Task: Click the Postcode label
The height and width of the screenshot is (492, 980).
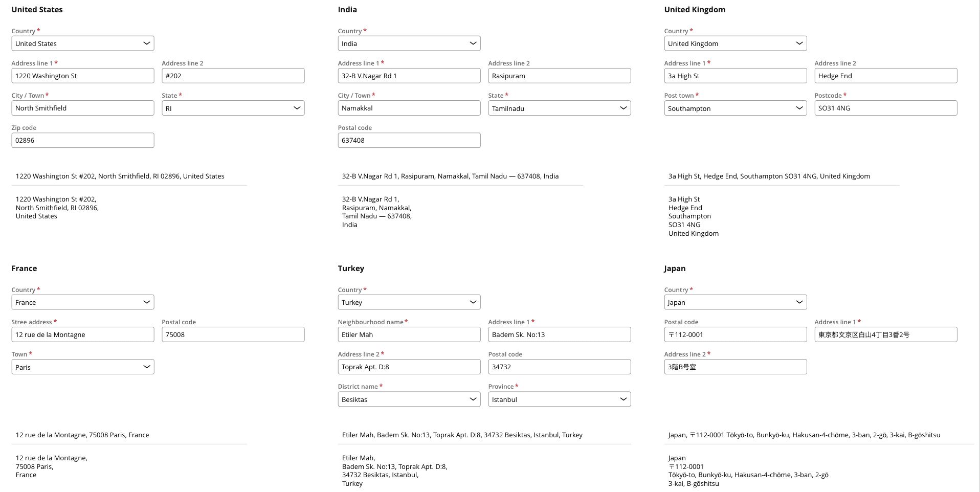Action: click(828, 96)
